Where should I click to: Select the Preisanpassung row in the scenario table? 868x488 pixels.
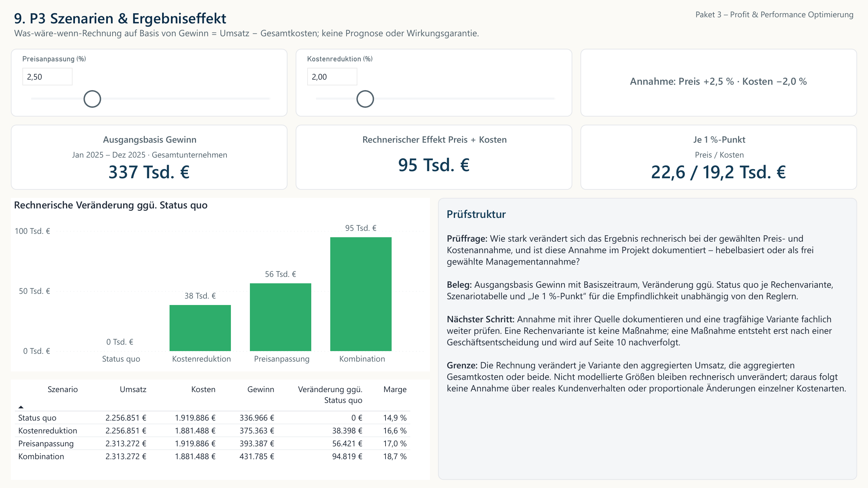coord(213,444)
